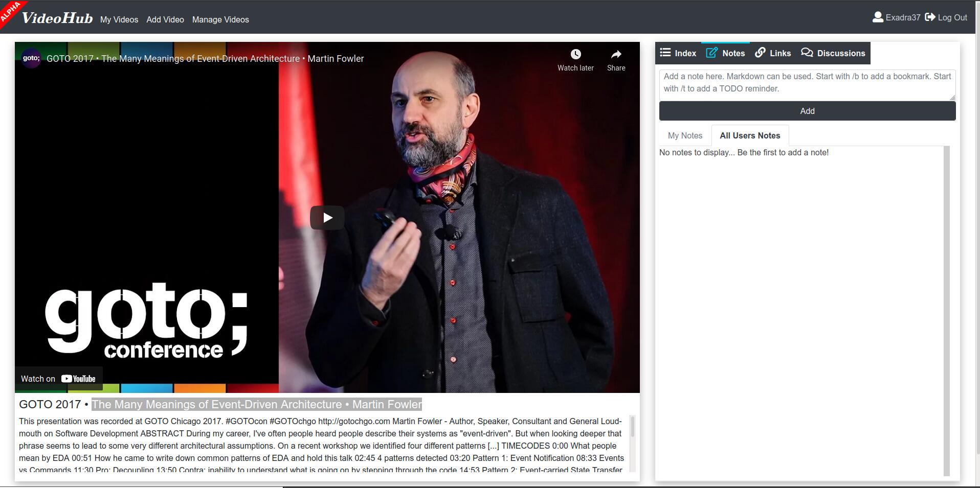980x488 pixels.
Task: Click the Log Out text link
Action: [x=952, y=17]
